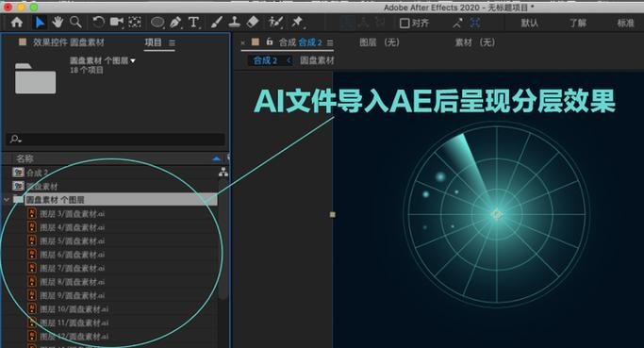Switch to the 项目 panel tab

[x=153, y=42]
